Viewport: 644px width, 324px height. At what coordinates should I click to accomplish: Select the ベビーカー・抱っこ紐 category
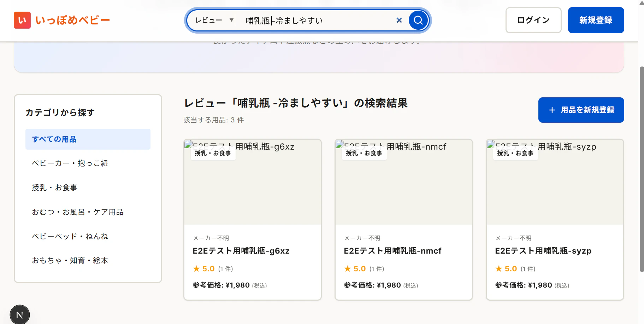click(x=88, y=163)
